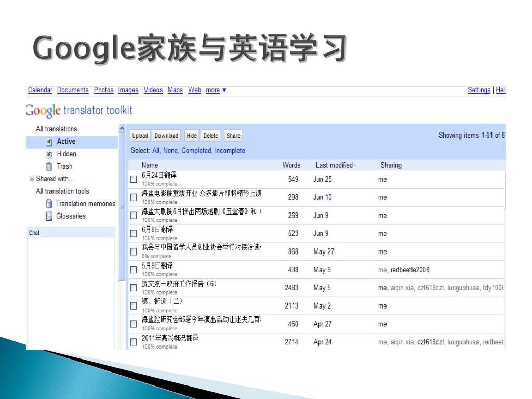Click the Hide button
Screen dimensions: 532x399
coord(192,136)
